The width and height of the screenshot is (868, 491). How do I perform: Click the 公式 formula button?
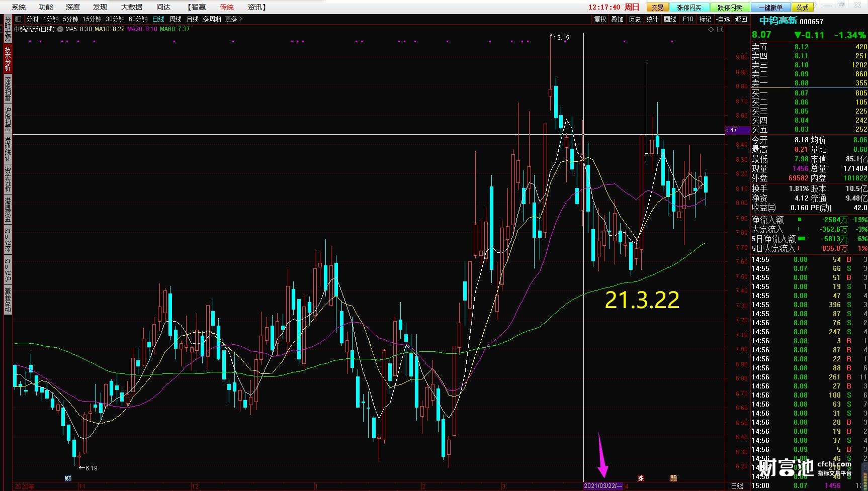tap(803, 7)
